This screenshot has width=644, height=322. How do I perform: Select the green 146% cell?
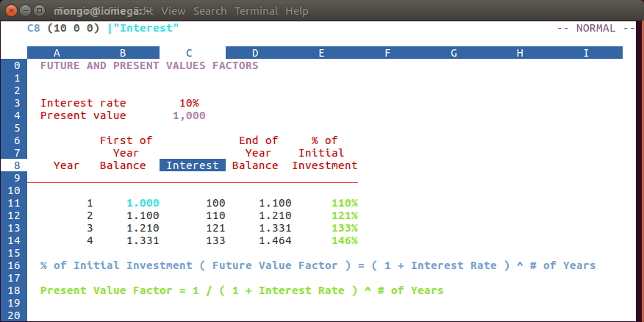click(345, 240)
